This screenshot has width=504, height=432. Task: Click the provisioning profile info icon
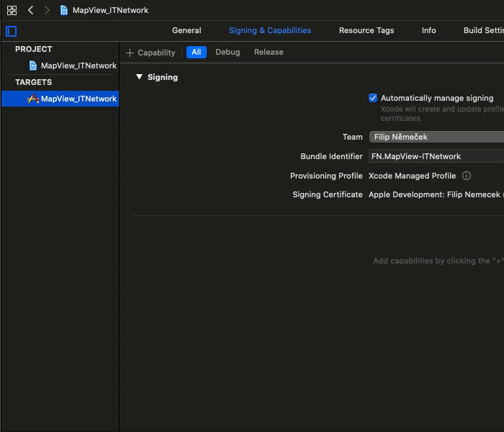(467, 176)
